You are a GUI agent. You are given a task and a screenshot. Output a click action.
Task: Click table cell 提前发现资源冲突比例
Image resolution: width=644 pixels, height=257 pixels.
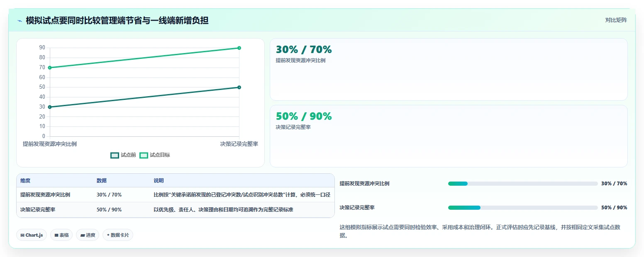(45, 195)
